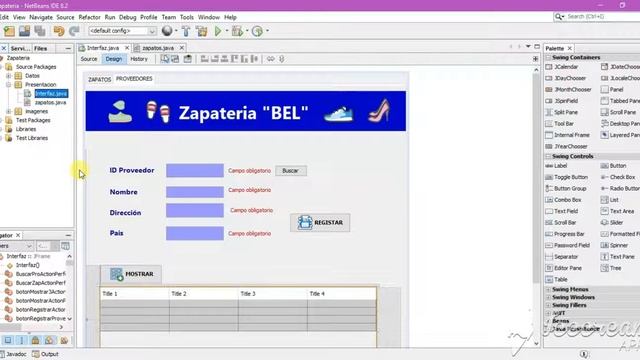Switch editor to Source view
The width and height of the screenshot is (640, 360).
point(89,59)
